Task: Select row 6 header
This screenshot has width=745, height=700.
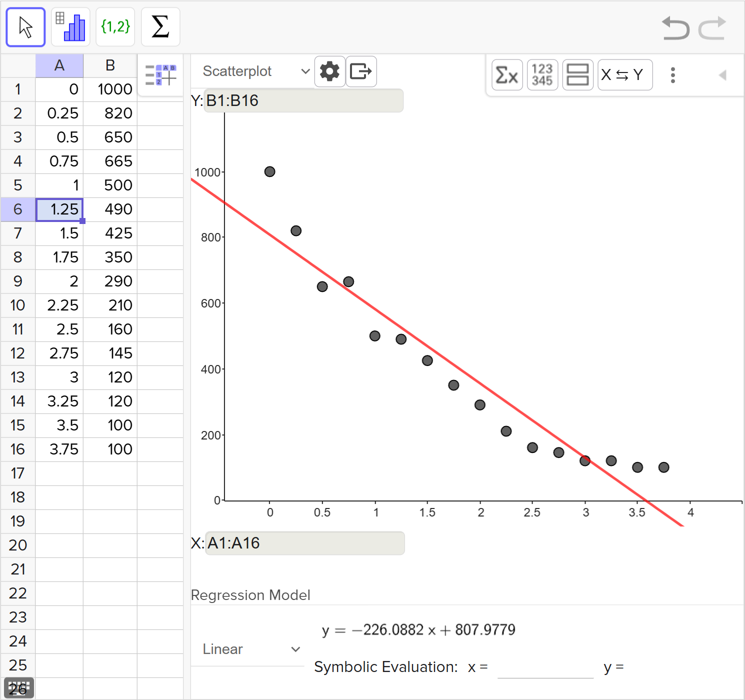Action: (x=18, y=209)
